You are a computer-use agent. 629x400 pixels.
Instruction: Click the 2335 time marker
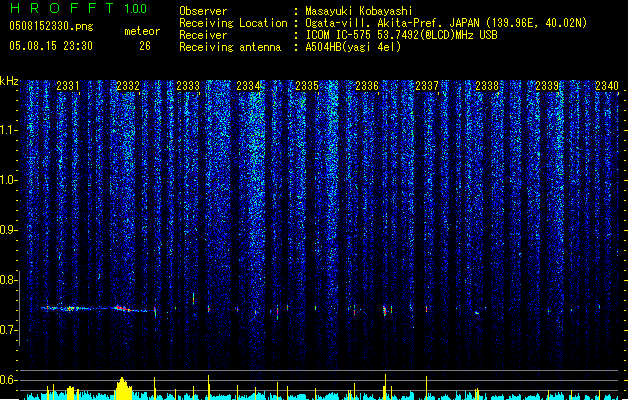point(307,85)
